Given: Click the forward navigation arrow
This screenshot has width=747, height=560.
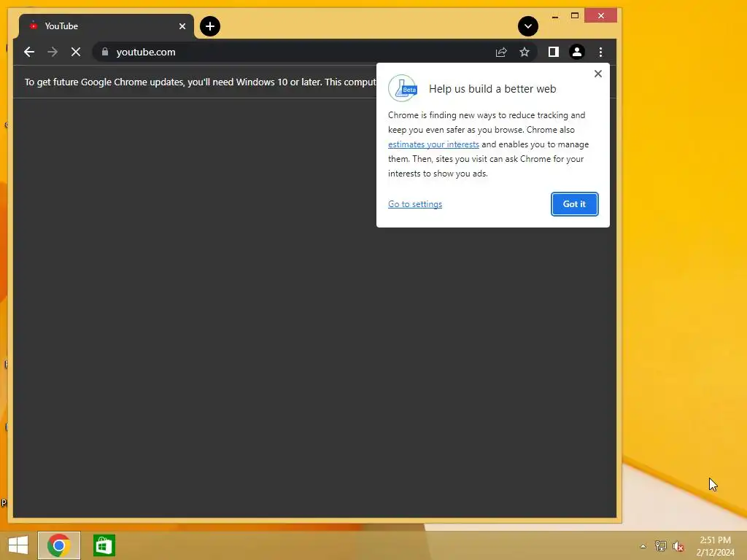Looking at the screenshot, I should tap(53, 52).
